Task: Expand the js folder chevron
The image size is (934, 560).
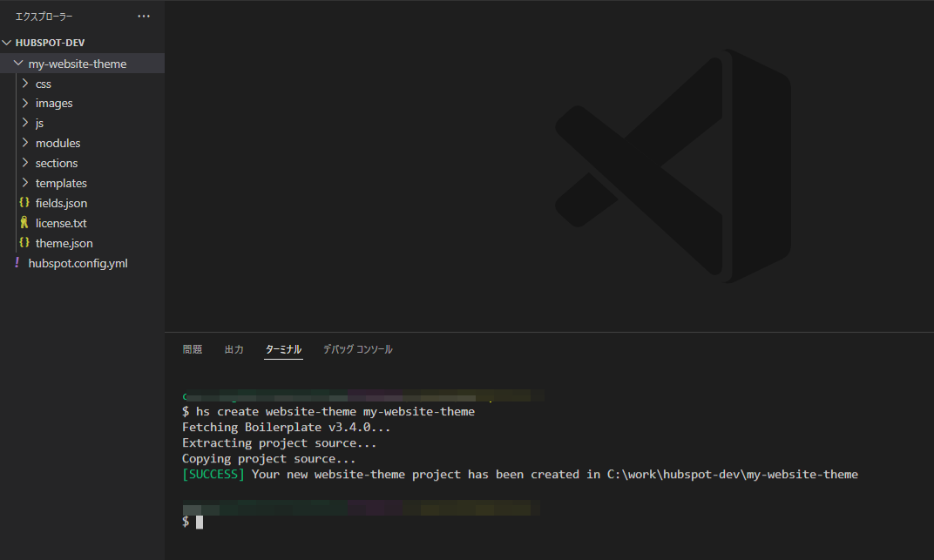Action: coord(25,123)
